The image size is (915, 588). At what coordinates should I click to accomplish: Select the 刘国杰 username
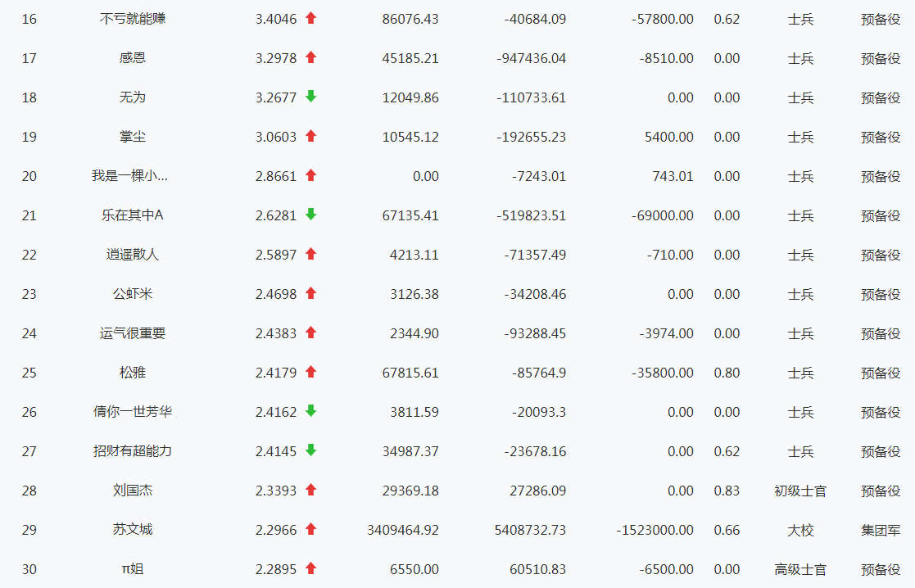tap(133, 490)
